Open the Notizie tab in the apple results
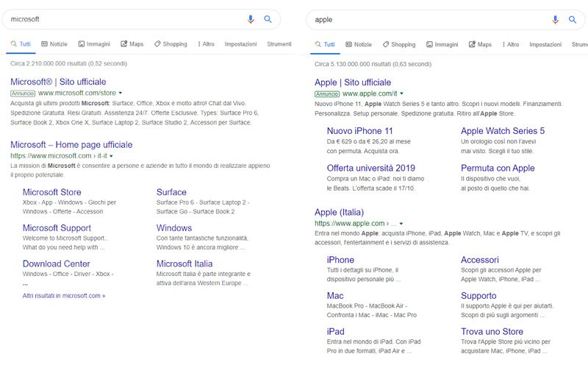 click(359, 44)
